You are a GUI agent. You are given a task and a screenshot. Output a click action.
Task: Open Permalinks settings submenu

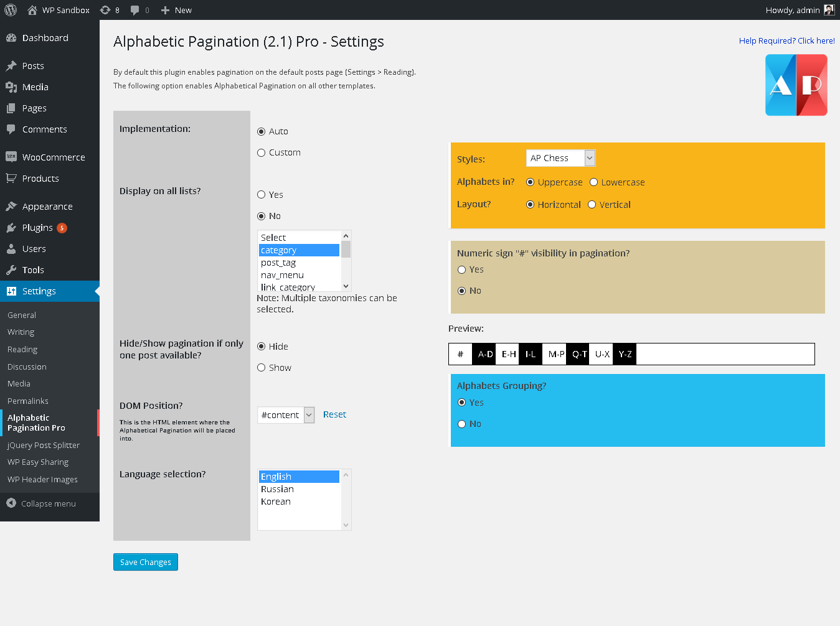click(28, 401)
